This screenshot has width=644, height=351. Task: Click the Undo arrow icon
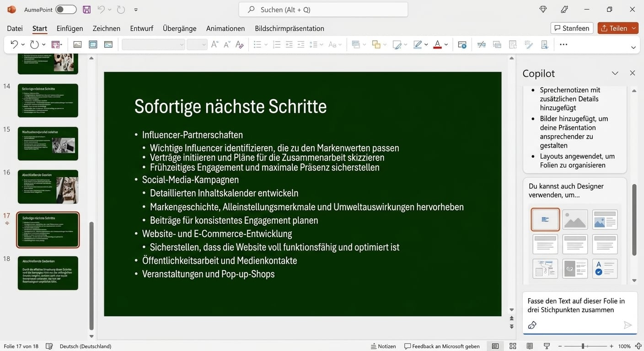(14, 44)
